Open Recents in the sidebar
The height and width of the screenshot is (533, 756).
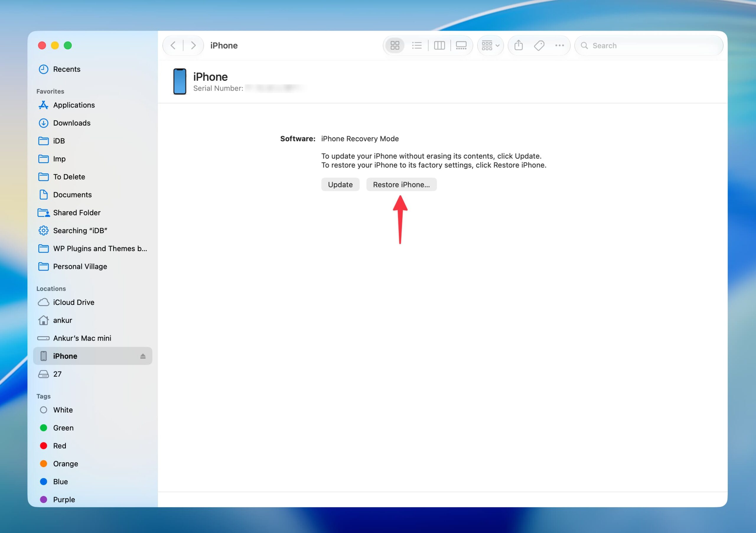[x=92, y=69]
